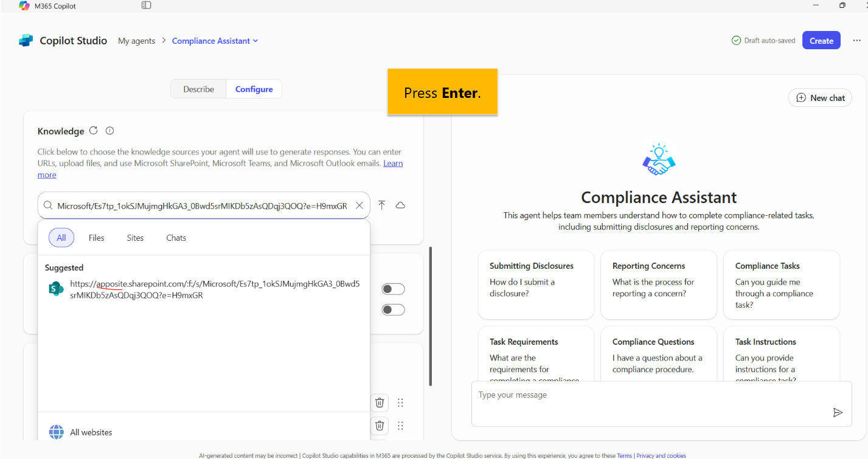Refresh the Knowledge section
The image size is (868, 459).
(x=94, y=131)
